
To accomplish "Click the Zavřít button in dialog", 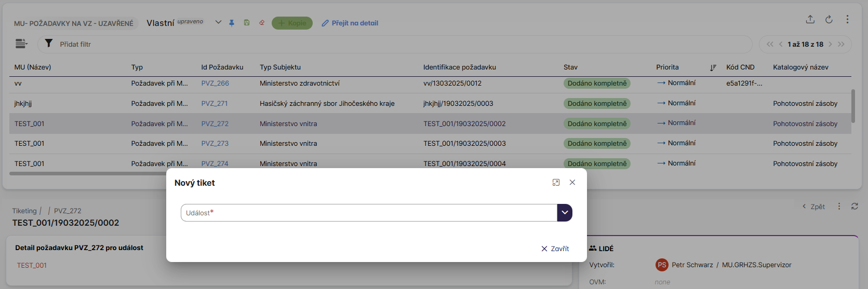I will tap(555, 249).
